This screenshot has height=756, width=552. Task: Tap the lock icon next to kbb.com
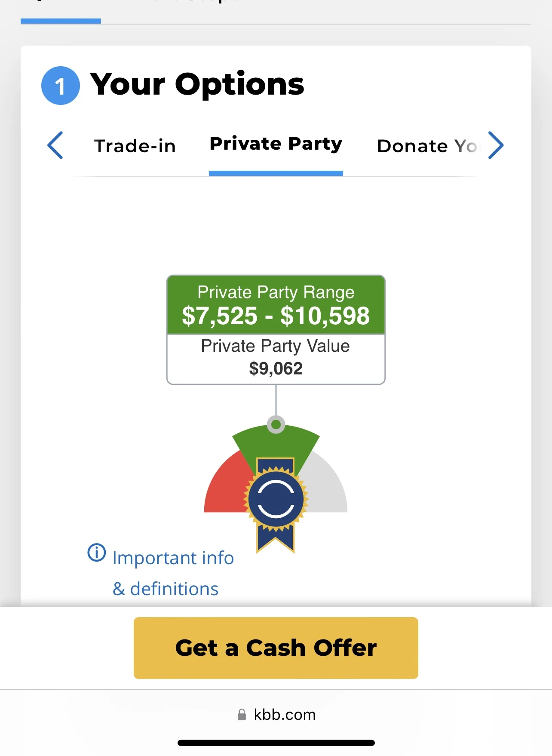coord(242,715)
